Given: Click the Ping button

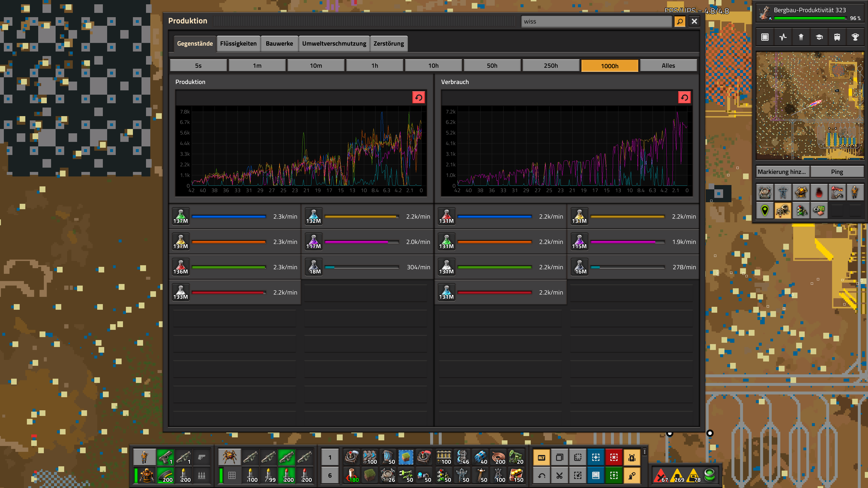Looking at the screenshot, I should click(x=837, y=172).
